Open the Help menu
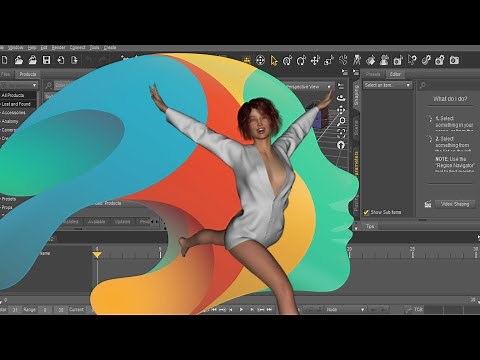 pyautogui.click(x=32, y=48)
